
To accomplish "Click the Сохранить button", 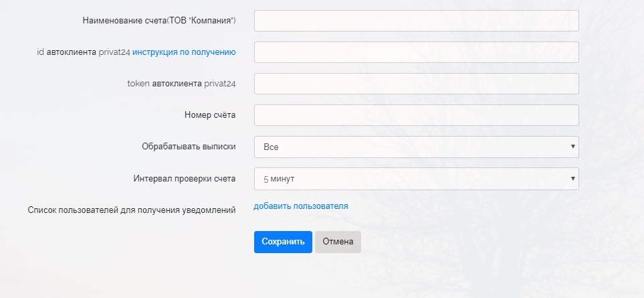I will click(283, 242).
